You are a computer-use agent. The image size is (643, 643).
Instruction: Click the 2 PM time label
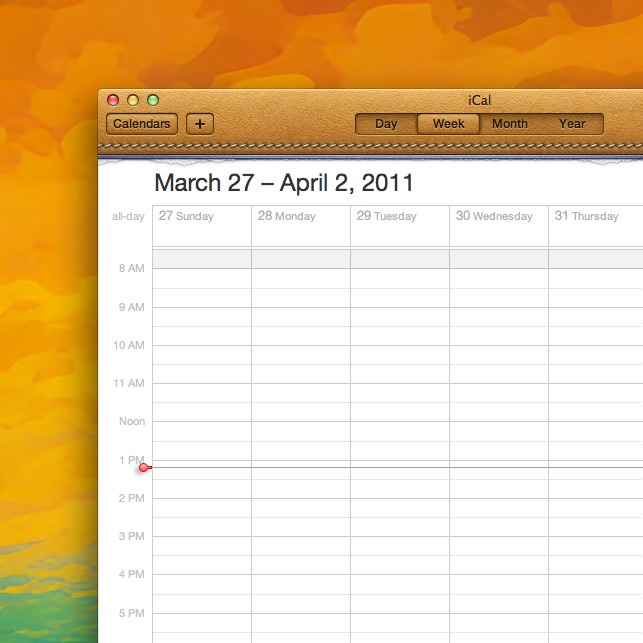(x=132, y=498)
